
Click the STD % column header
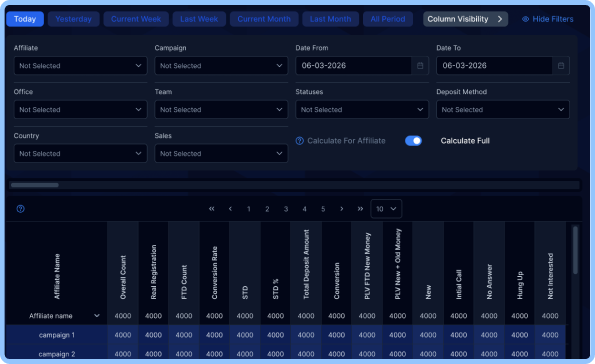tap(275, 289)
